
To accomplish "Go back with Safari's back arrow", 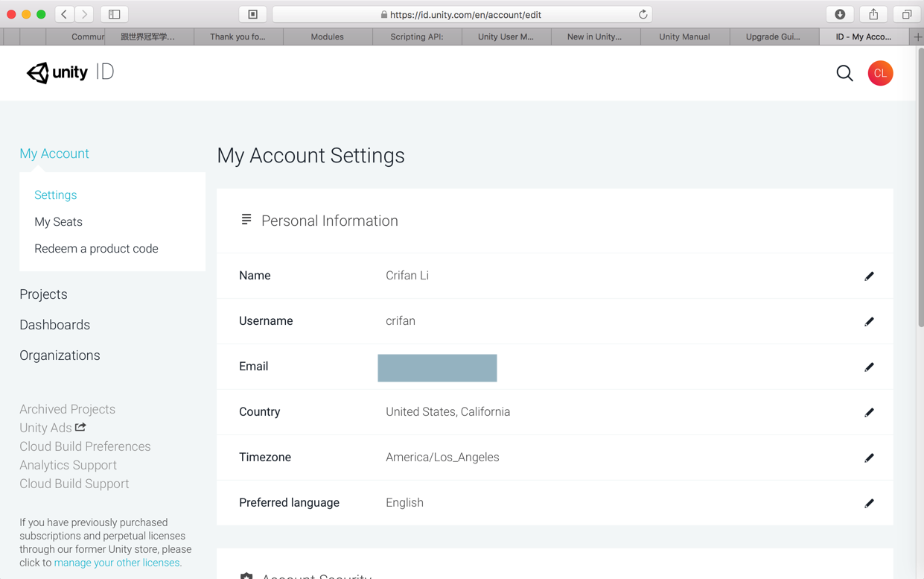I will (x=65, y=14).
